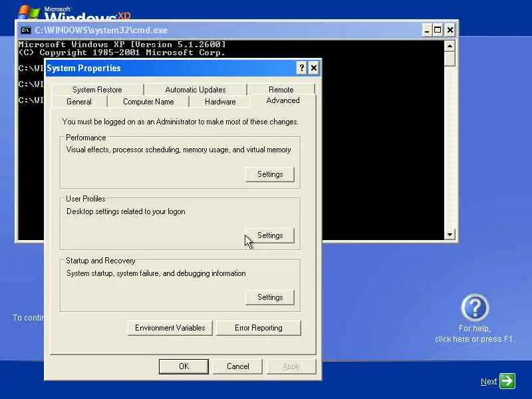Click 'For help, click here or press F1'
The image size is (532, 399).
coord(474,334)
